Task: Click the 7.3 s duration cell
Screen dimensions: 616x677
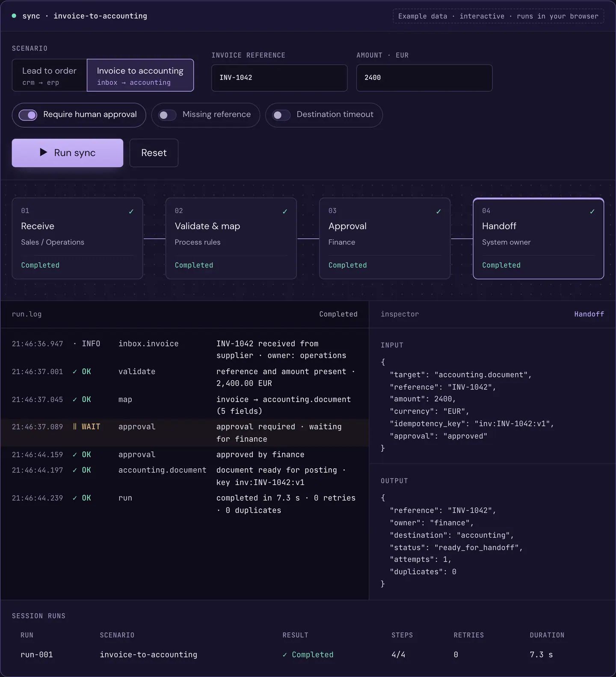Action: coord(541,655)
